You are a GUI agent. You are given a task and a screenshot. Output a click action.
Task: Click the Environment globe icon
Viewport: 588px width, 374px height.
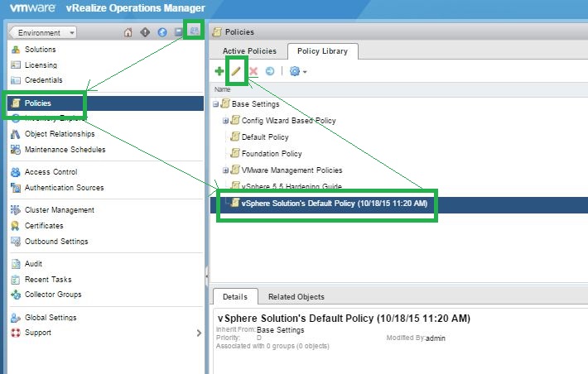[162, 32]
